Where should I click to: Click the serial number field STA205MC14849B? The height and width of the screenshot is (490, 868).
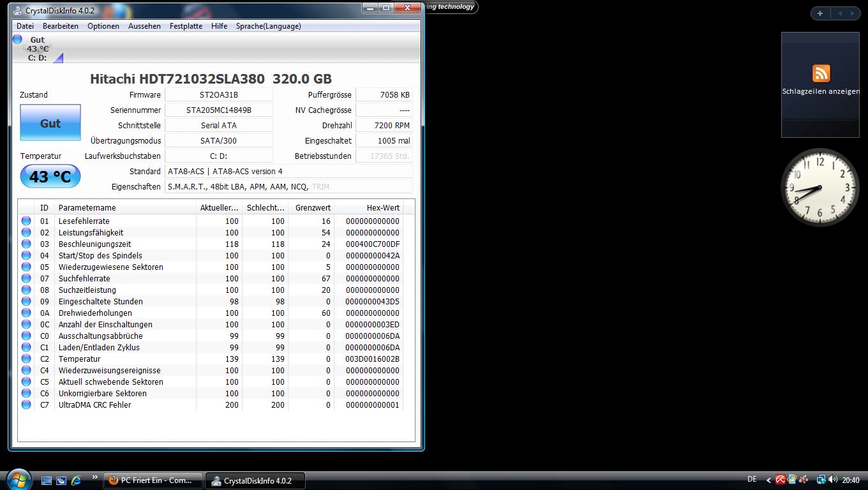click(x=219, y=110)
